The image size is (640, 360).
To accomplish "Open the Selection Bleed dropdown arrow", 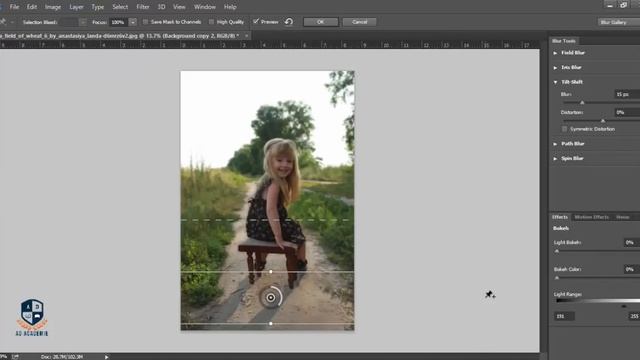I will click(x=83, y=22).
